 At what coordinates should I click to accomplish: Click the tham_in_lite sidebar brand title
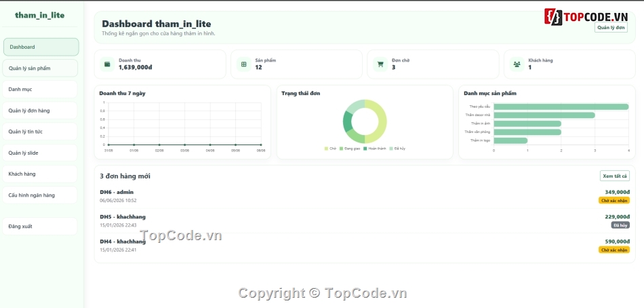click(x=40, y=15)
